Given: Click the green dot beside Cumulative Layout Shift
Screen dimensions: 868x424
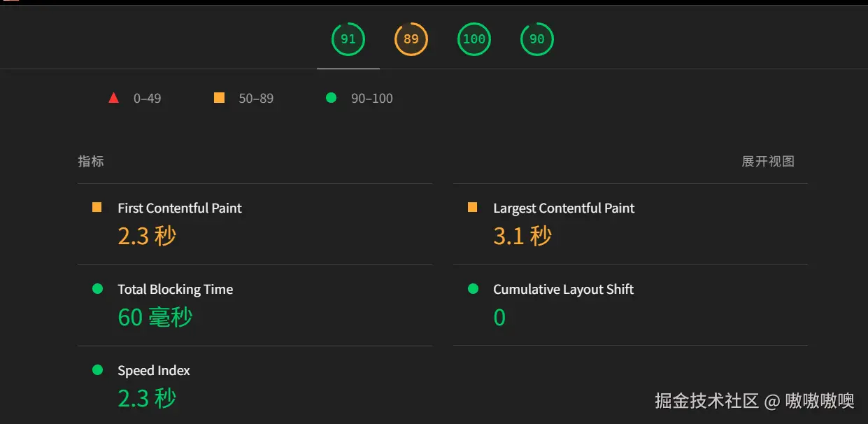Looking at the screenshot, I should point(473,289).
